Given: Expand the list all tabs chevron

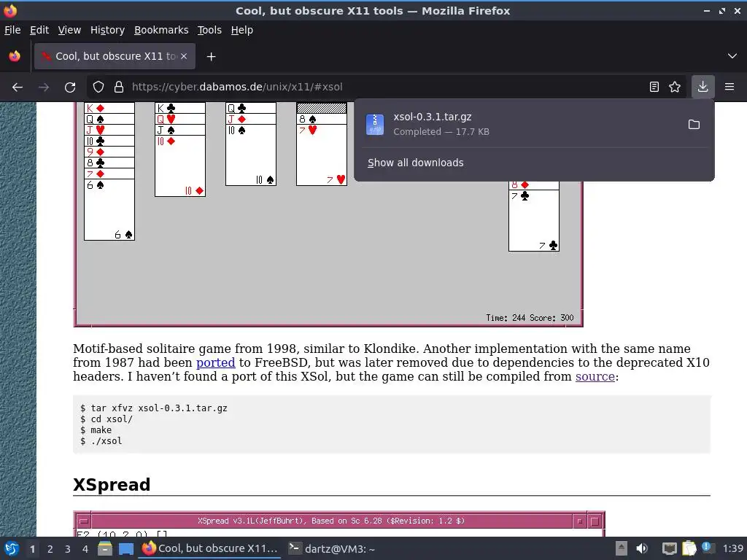Looking at the screenshot, I should 732,56.
